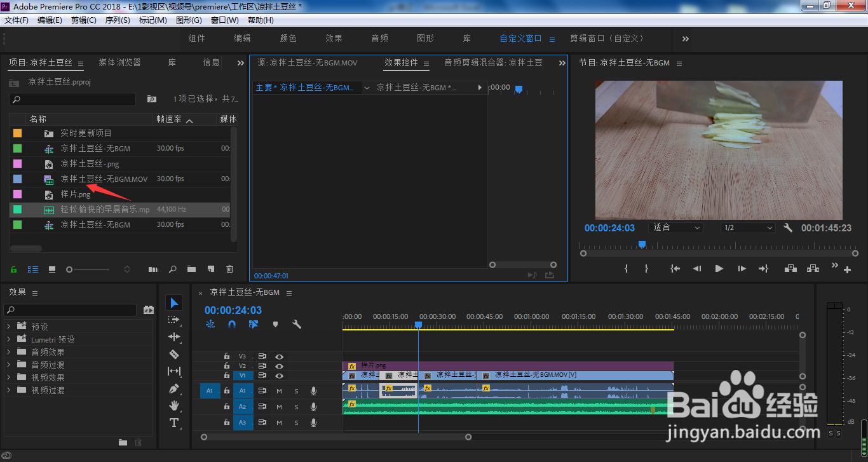
Task: Step back one frame in Program monitor
Action: pos(697,269)
